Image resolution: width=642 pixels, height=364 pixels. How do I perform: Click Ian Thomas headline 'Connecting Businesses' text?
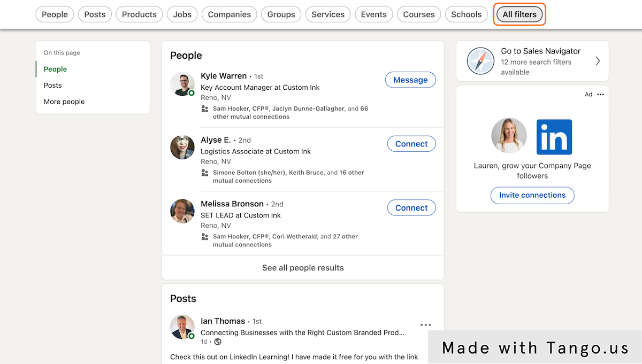302,332
